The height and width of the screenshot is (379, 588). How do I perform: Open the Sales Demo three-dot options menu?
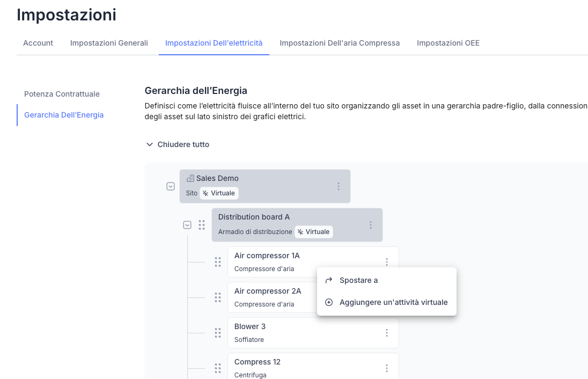coord(339,186)
